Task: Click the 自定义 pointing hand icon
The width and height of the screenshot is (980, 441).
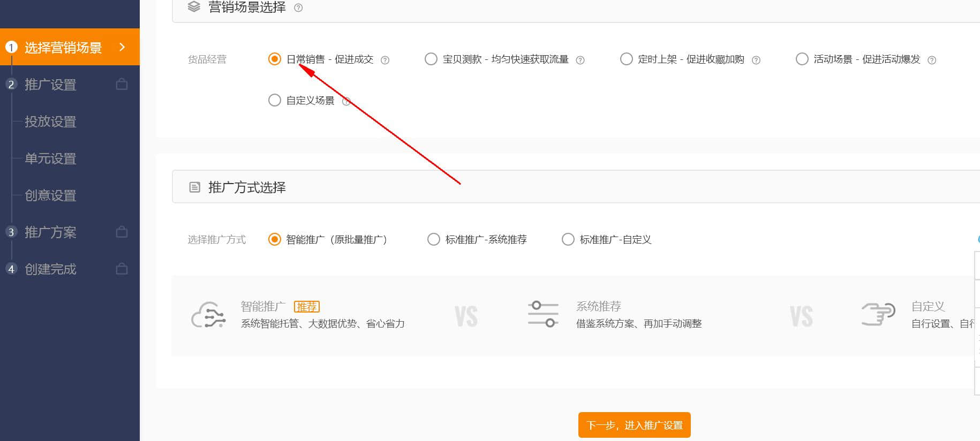Action: point(878,314)
